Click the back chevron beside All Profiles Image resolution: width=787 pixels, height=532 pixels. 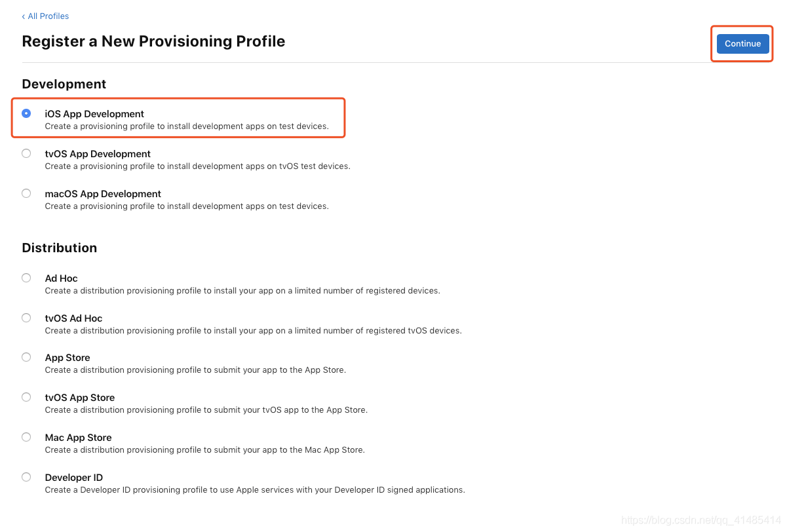click(x=24, y=16)
